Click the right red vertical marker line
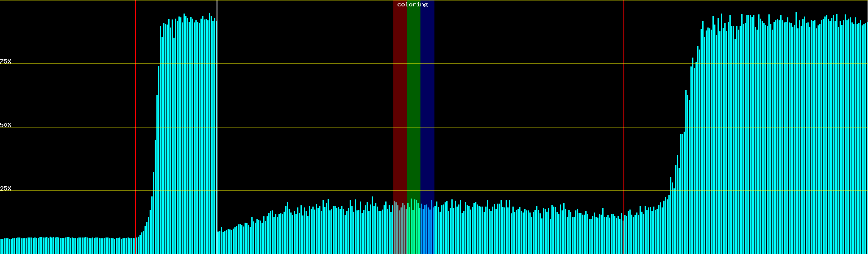The width and height of the screenshot is (868, 254). pyautogui.click(x=624, y=106)
